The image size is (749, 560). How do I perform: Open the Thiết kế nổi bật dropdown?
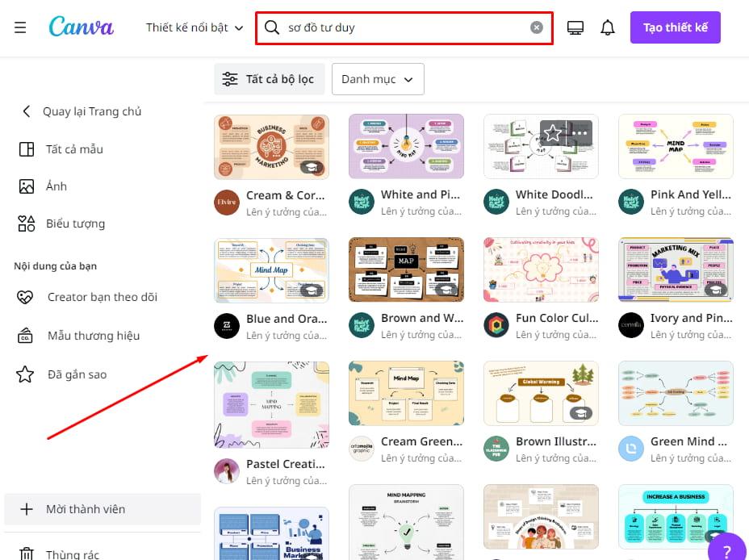click(194, 27)
